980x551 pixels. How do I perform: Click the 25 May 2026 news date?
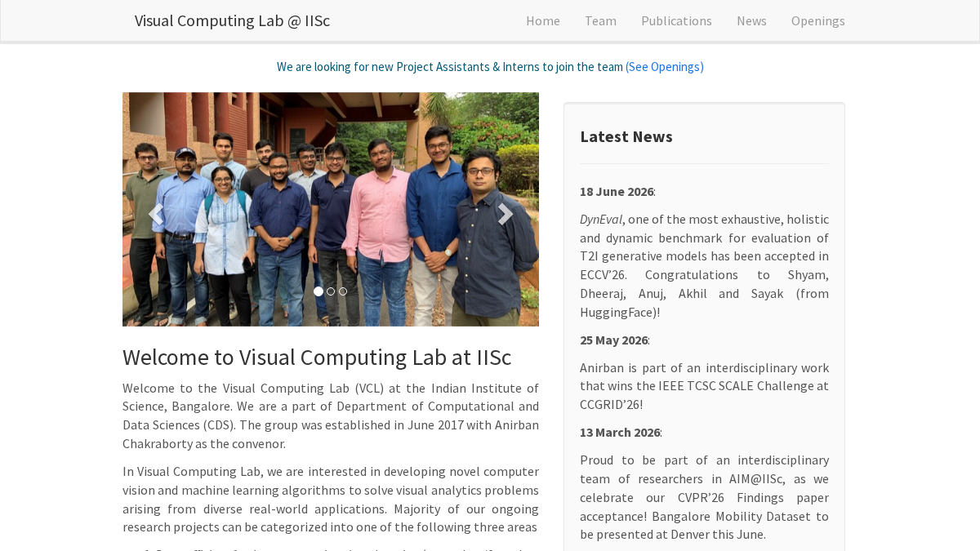pos(614,340)
